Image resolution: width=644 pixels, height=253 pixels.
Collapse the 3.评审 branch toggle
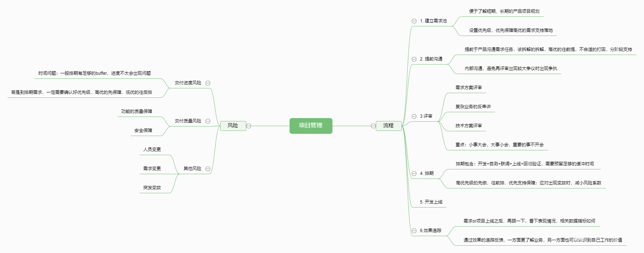coord(414,116)
